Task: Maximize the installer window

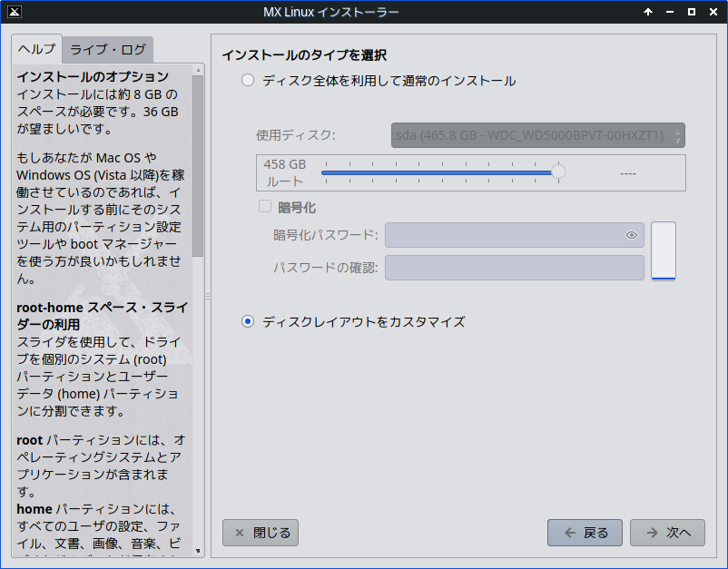Action: click(692, 12)
